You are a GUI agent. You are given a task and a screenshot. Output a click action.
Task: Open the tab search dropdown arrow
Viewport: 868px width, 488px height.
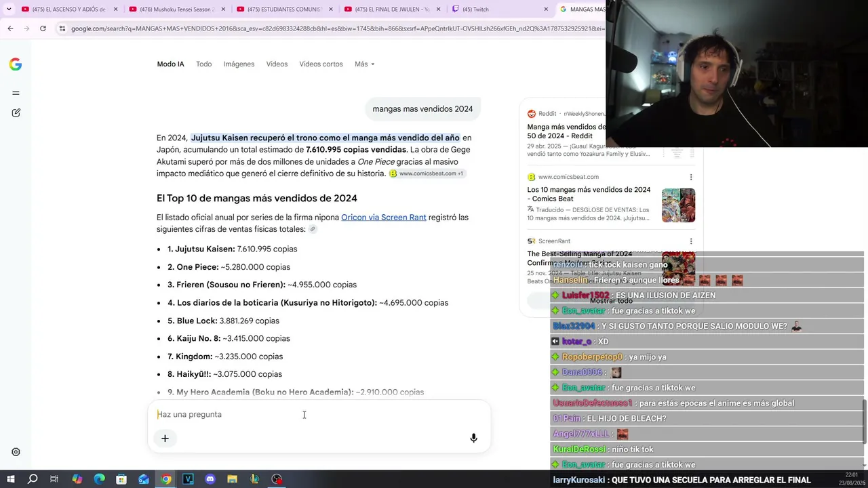pyautogui.click(x=9, y=9)
